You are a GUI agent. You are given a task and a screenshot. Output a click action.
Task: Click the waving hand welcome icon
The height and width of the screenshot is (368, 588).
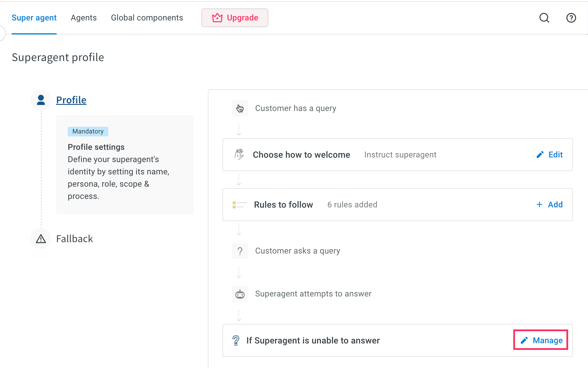tap(239, 155)
